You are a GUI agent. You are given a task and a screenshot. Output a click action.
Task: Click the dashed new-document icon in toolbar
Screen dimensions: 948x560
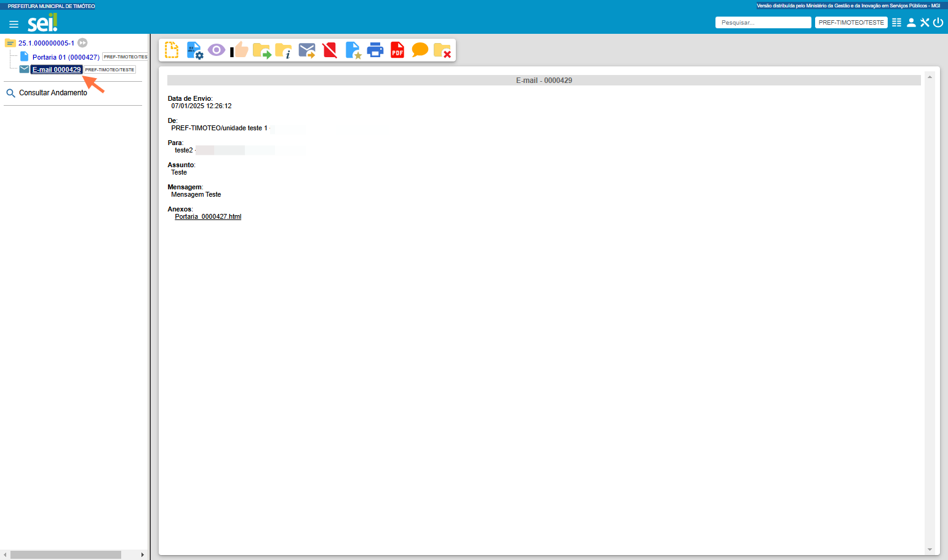(172, 50)
